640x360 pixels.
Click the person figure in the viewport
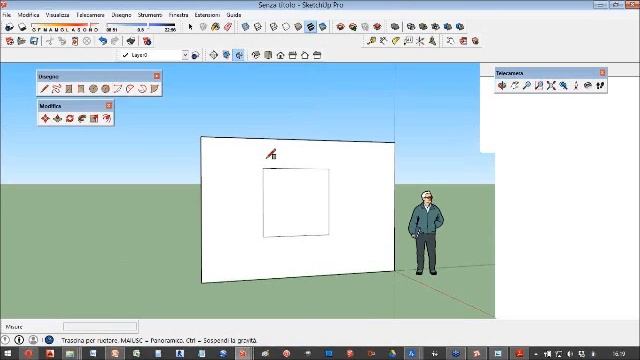click(426, 233)
